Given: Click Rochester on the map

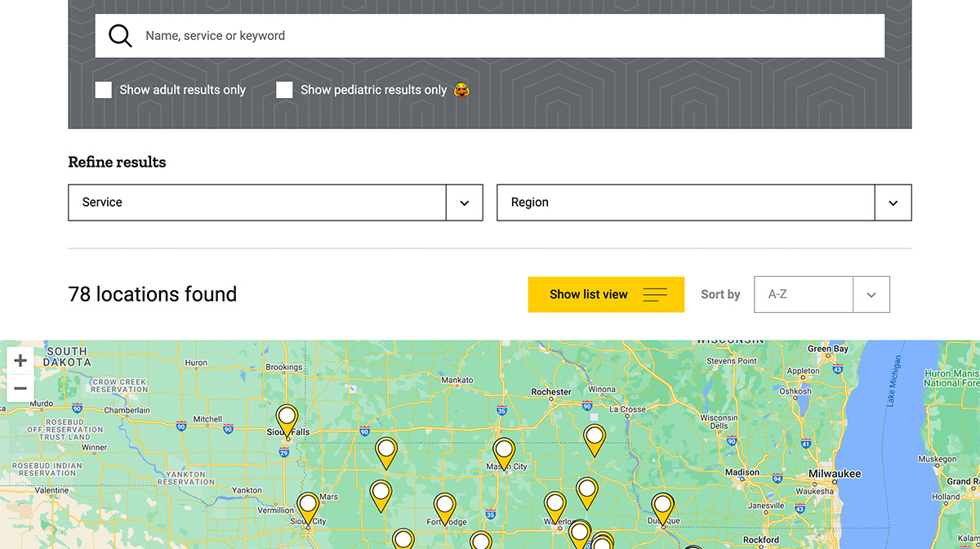Looking at the screenshot, I should point(551,392).
